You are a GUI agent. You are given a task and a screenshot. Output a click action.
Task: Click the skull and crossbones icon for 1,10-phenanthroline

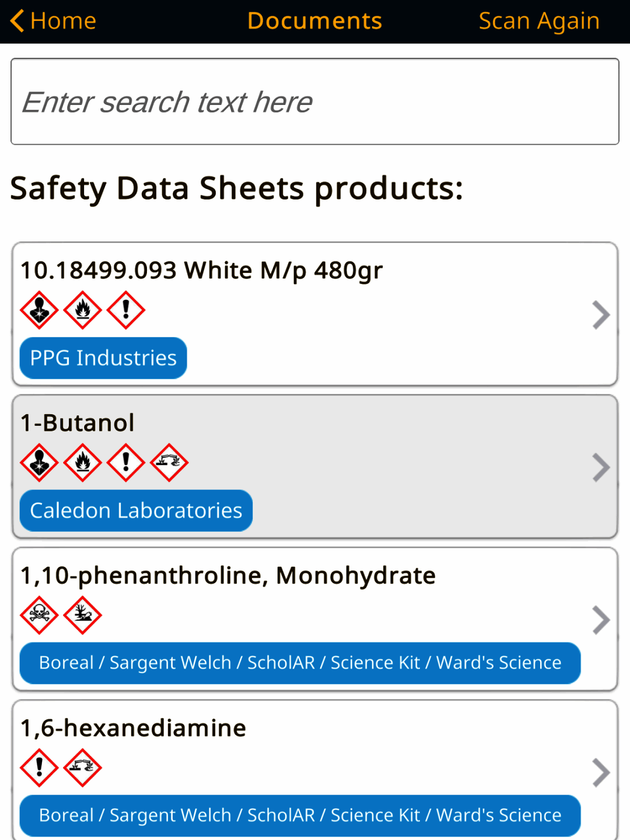(39, 615)
